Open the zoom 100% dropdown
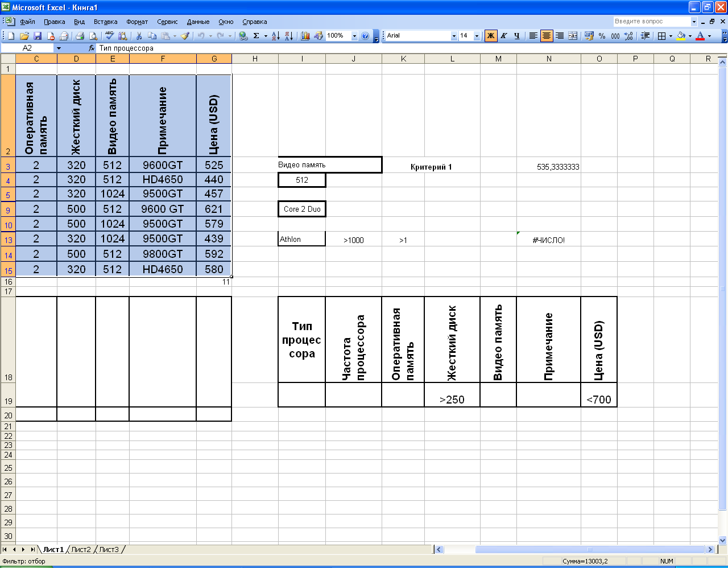Screen dimensions: 728x568 pyautogui.click(x=354, y=36)
